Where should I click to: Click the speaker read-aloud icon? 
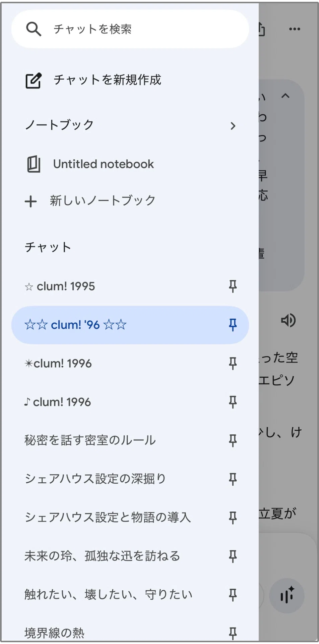pos(288,321)
